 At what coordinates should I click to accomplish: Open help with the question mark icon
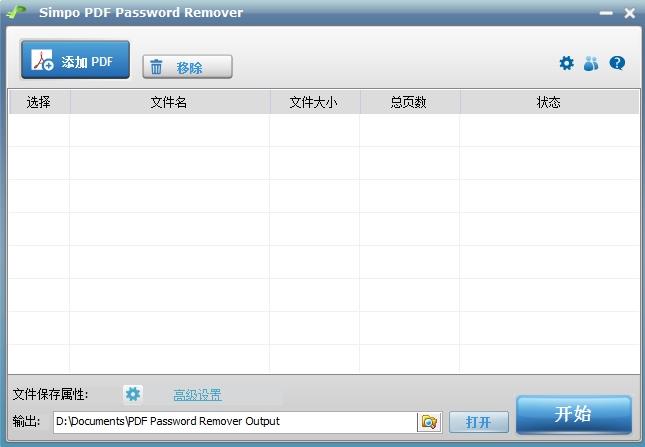click(617, 63)
